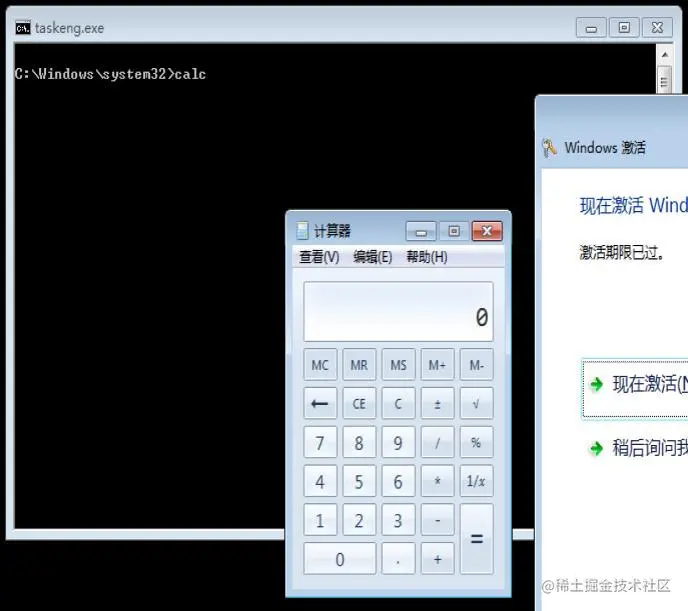Click the division / button
This screenshot has height=611, width=688.
point(437,442)
